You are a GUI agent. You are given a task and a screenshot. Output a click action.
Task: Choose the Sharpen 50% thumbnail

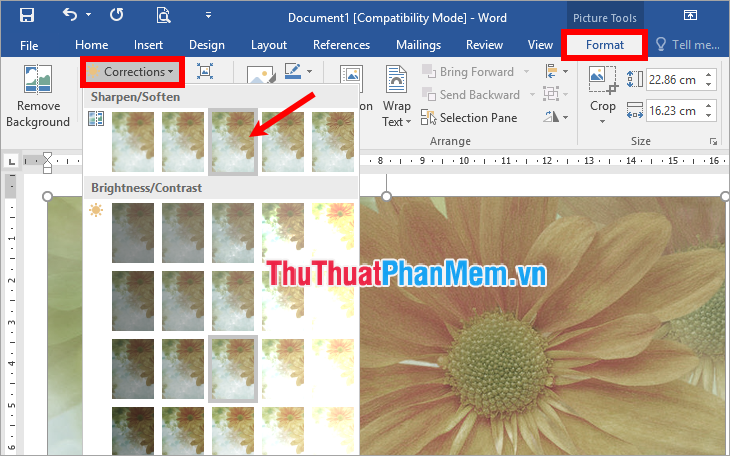(333, 142)
